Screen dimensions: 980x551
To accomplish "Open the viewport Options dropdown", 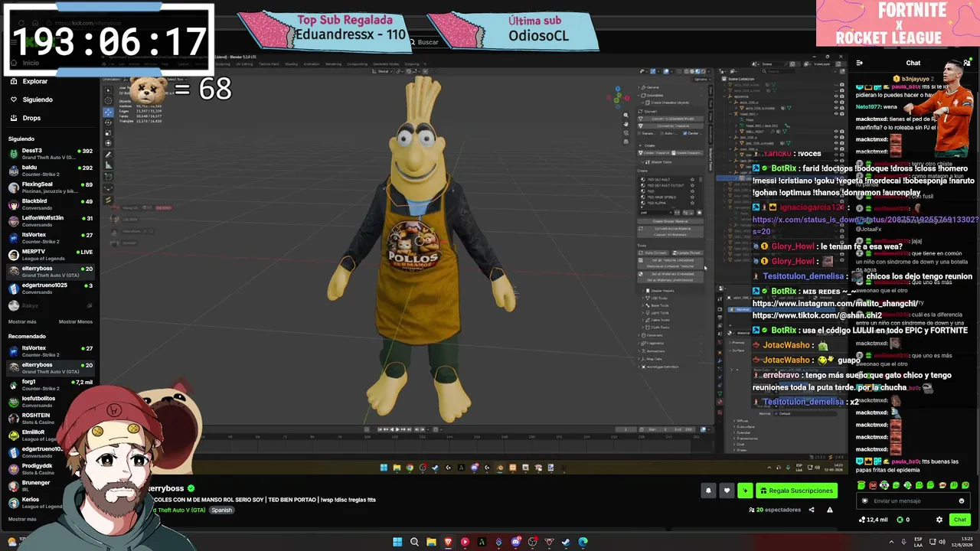I will [701, 79].
